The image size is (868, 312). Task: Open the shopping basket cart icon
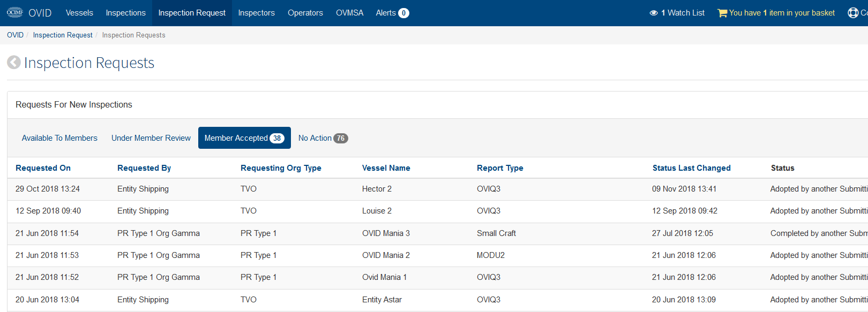[x=722, y=13]
